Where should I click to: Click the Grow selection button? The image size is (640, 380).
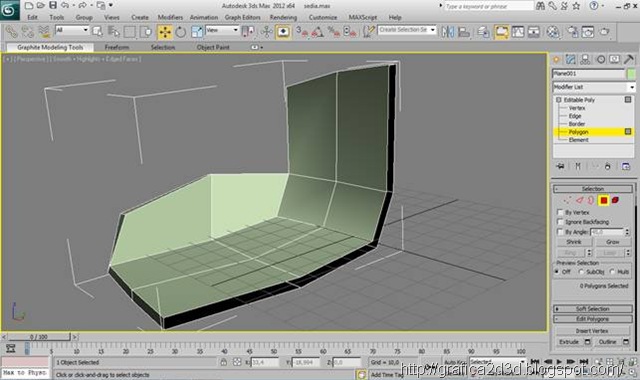pyautogui.click(x=612, y=242)
